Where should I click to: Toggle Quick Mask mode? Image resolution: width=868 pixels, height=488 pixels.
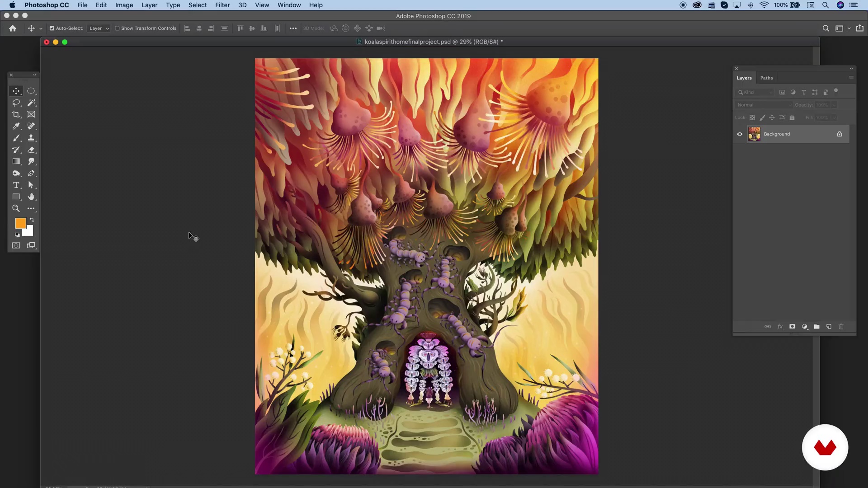point(16,245)
